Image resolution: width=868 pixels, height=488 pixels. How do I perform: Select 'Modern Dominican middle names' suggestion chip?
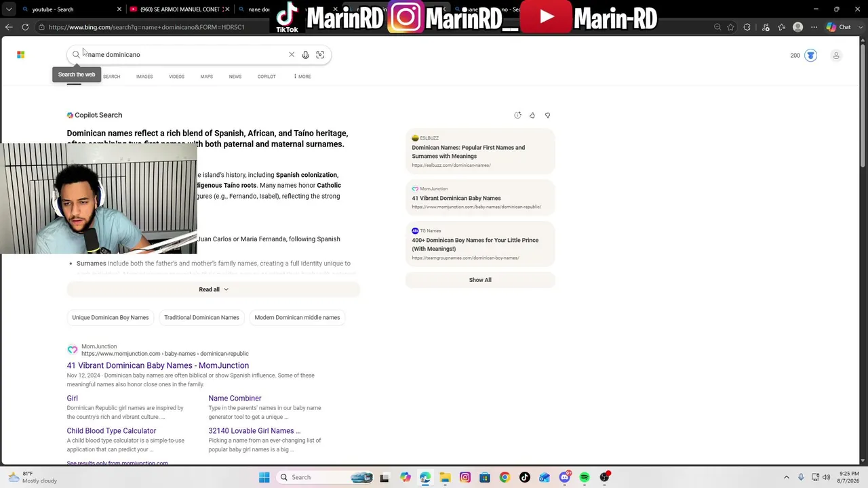[297, 317]
